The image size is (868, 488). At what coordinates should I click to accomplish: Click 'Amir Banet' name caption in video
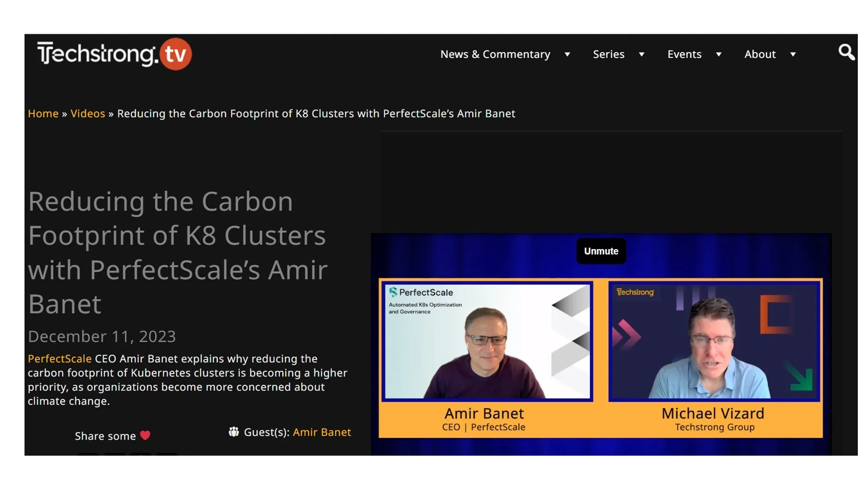click(x=484, y=413)
